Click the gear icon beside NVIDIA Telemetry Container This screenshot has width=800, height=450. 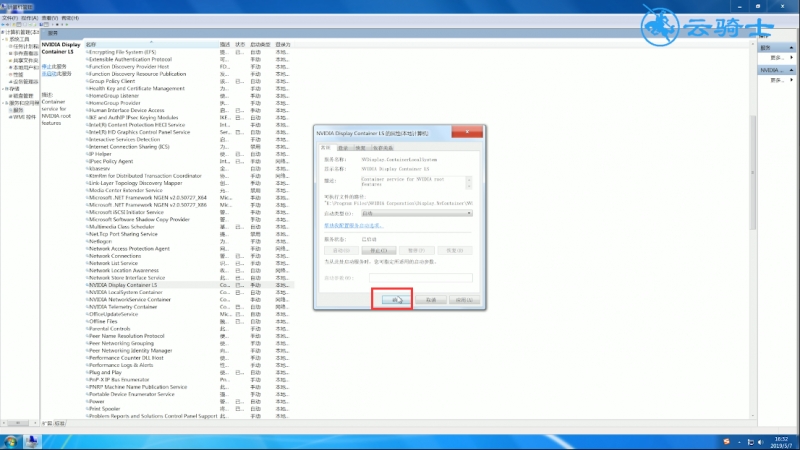click(x=87, y=307)
